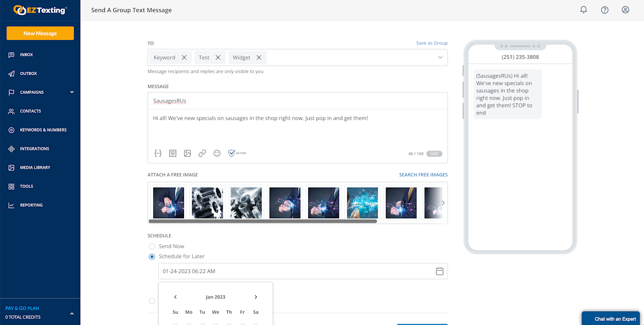Click the Keywords & Numbers target icon

[11, 130]
